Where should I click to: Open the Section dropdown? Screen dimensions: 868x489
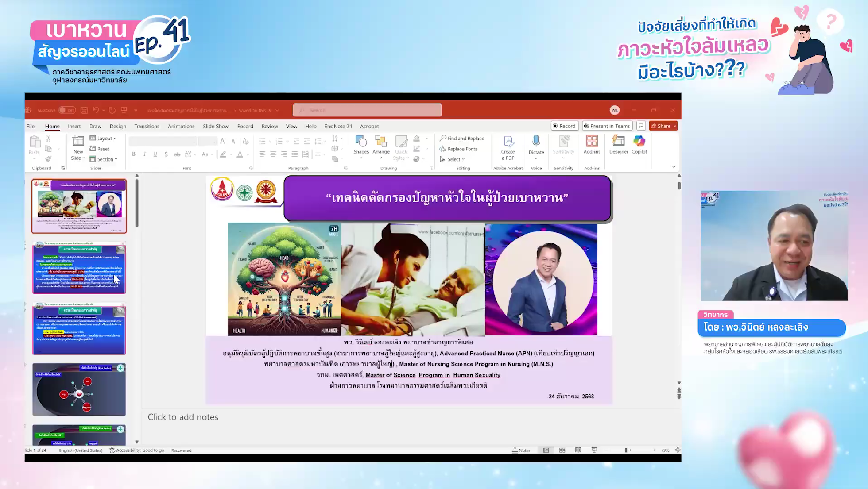pos(105,159)
